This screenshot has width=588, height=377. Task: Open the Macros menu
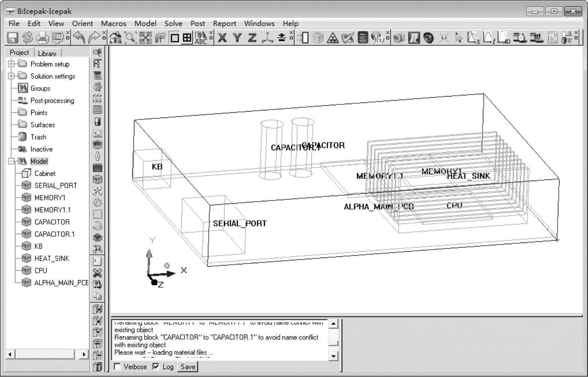tap(113, 23)
